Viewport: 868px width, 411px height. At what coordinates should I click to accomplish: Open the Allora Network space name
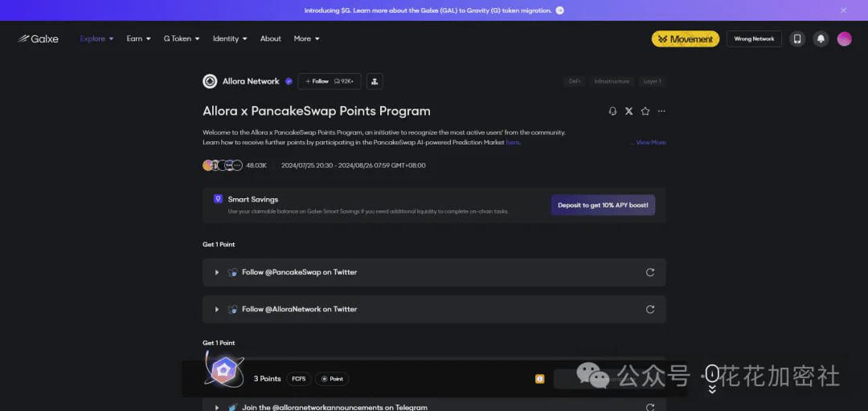click(x=251, y=81)
